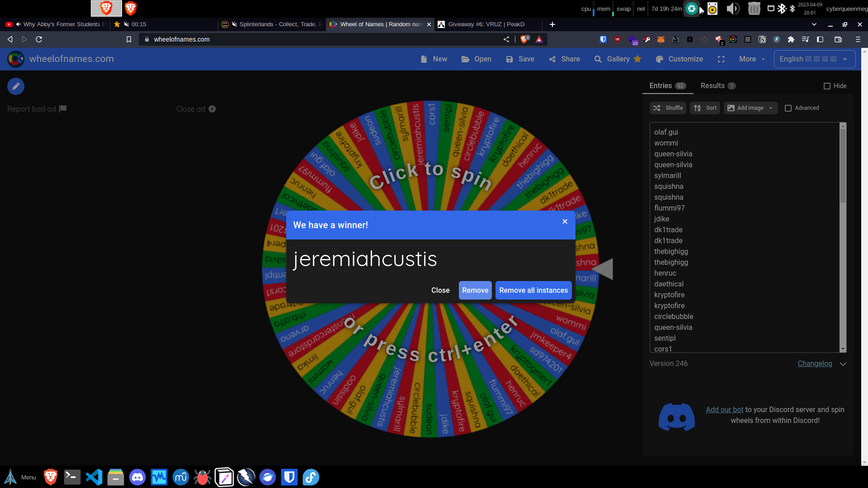Image resolution: width=868 pixels, height=488 pixels.
Task: Click the fullscreen icon in header
Action: coord(721,59)
